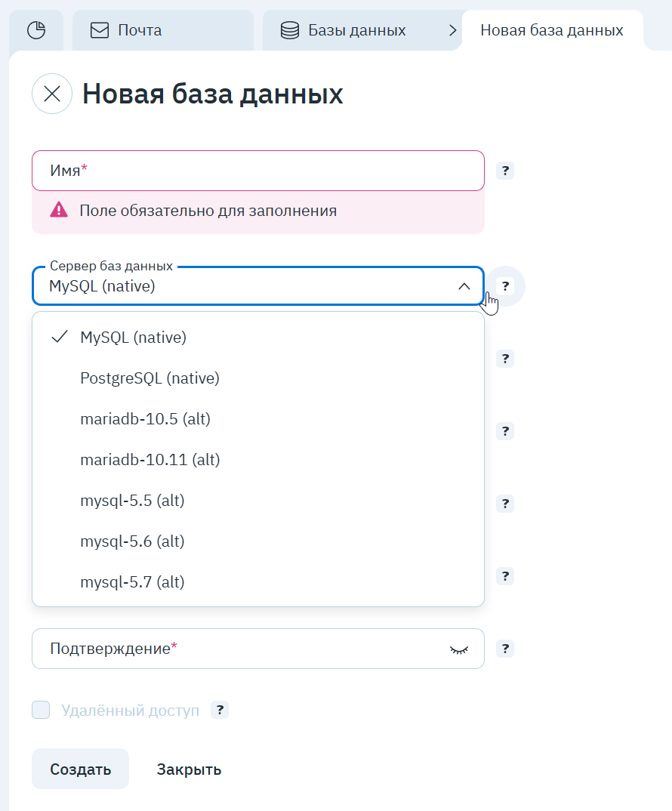The width and height of the screenshot is (672, 811).
Task: Click help icon beside mariadb-10.5 row
Action: 505,431
